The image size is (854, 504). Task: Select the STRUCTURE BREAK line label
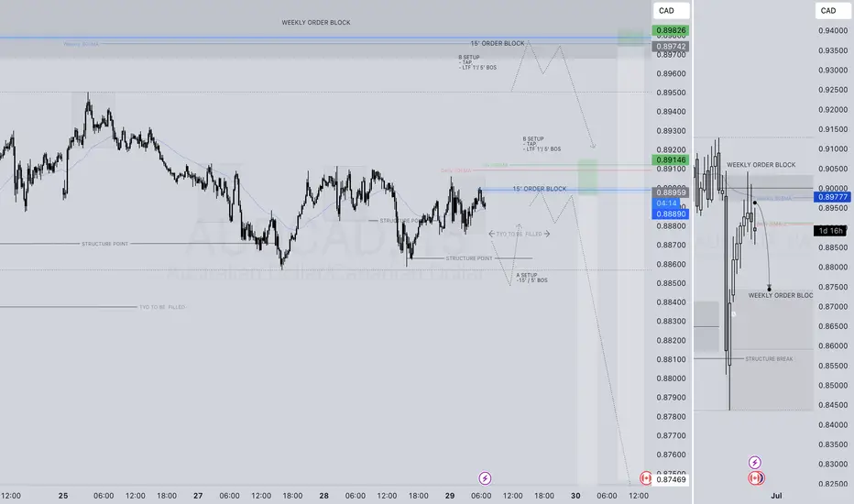(769, 358)
